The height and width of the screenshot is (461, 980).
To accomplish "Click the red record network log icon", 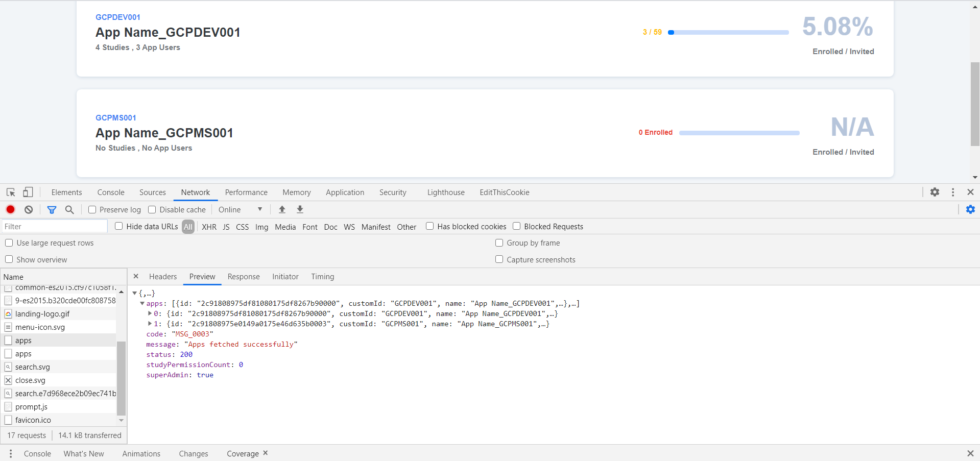I will [10, 209].
